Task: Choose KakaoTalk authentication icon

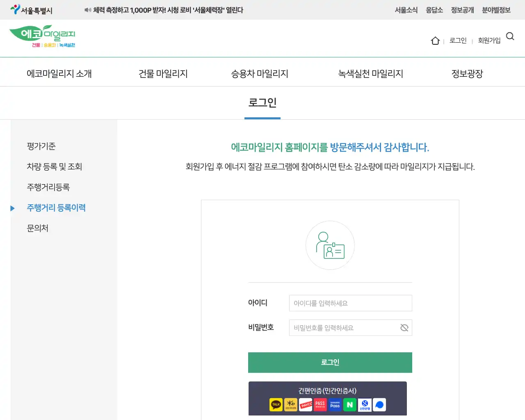Action: (276, 405)
